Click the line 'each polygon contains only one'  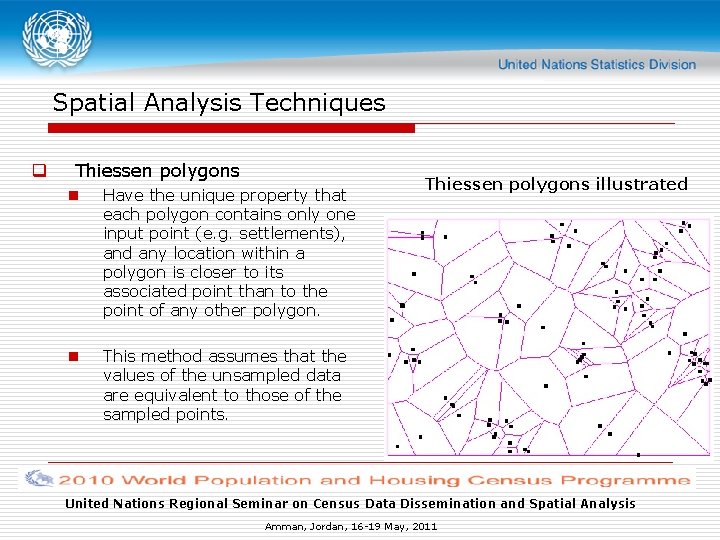pos(229,214)
